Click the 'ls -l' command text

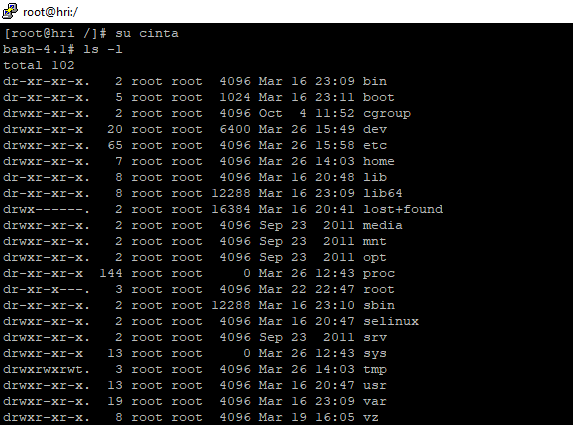[103, 49]
